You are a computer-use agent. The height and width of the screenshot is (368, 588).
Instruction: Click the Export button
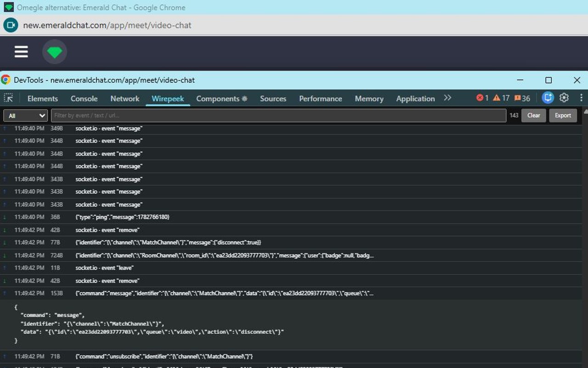click(563, 115)
